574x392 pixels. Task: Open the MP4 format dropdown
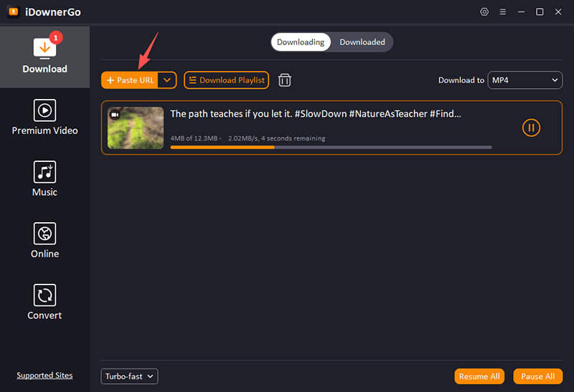click(525, 80)
